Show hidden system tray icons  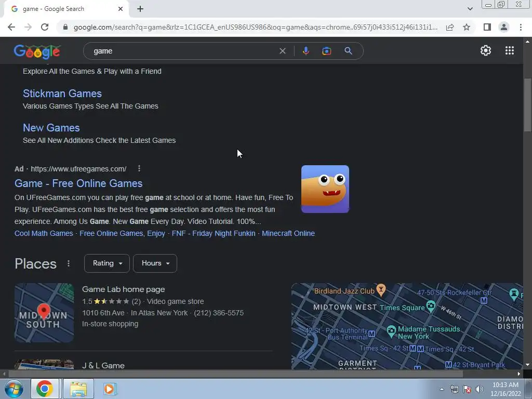(x=442, y=389)
